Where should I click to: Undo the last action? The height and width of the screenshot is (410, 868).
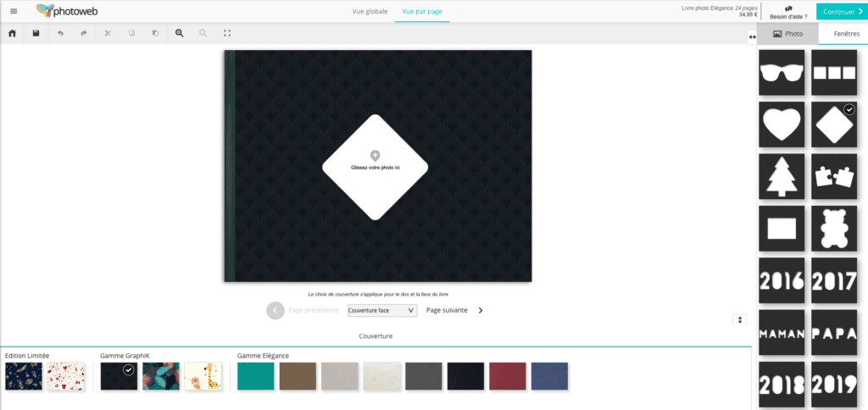pyautogui.click(x=60, y=33)
